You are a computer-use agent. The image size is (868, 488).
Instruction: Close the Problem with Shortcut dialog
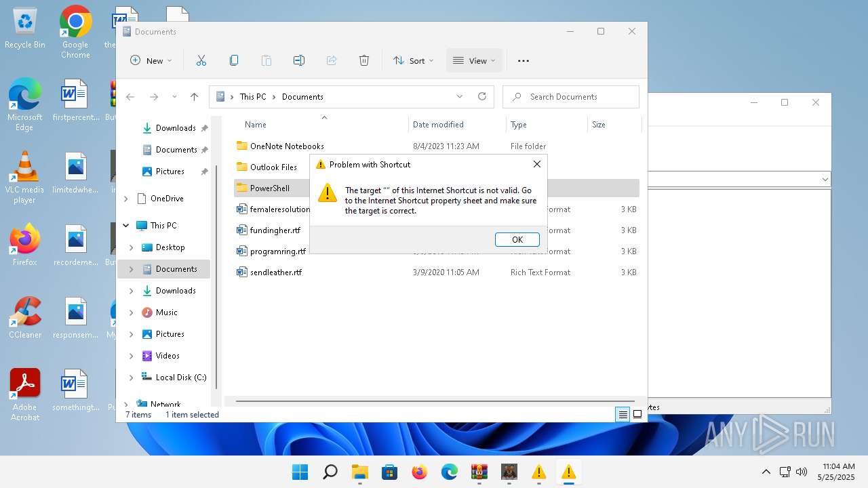[537, 164]
